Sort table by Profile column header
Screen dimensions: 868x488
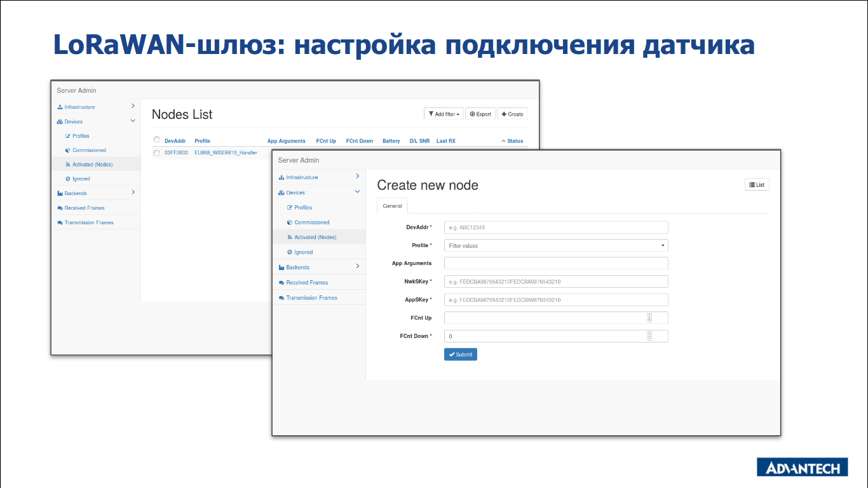tap(202, 141)
